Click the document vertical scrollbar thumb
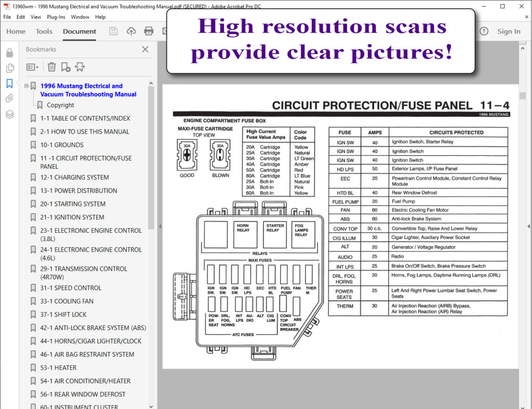The image size is (532, 409). (x=523, y=96)
